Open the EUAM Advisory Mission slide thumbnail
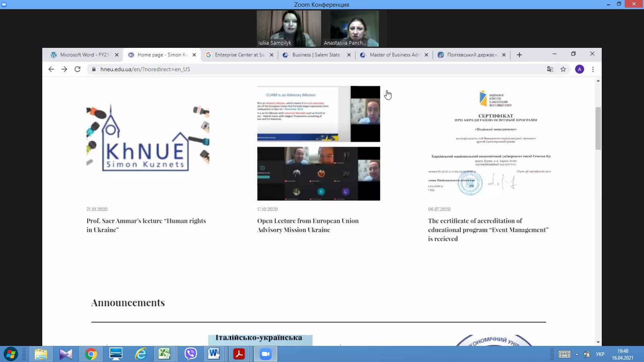The image size is (644, 362). (x=318, y=114)
